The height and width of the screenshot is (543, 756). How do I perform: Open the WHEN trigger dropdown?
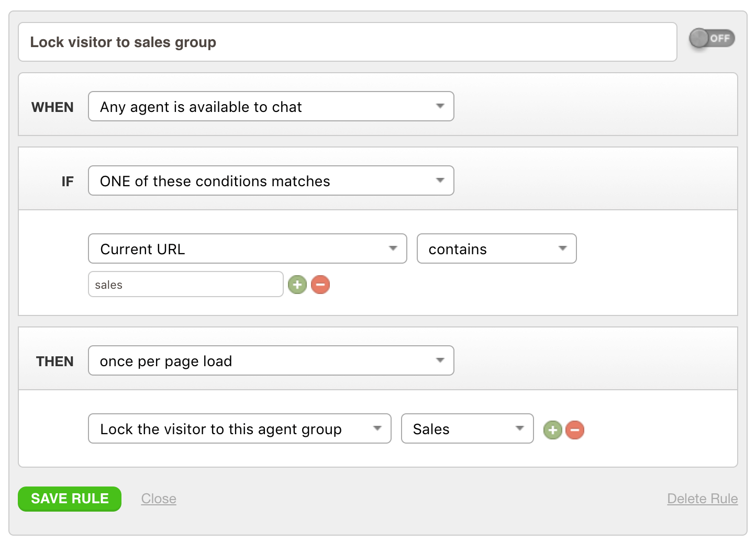click(271, 107)
